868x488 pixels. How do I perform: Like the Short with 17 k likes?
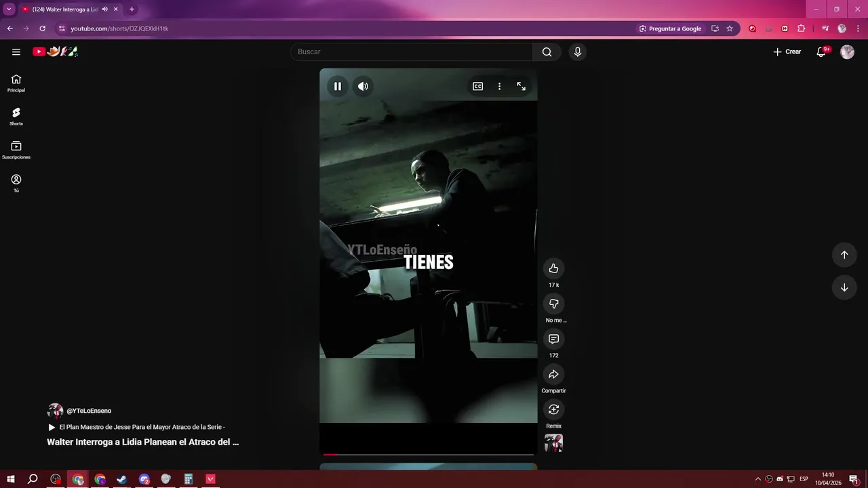(553, 268)
